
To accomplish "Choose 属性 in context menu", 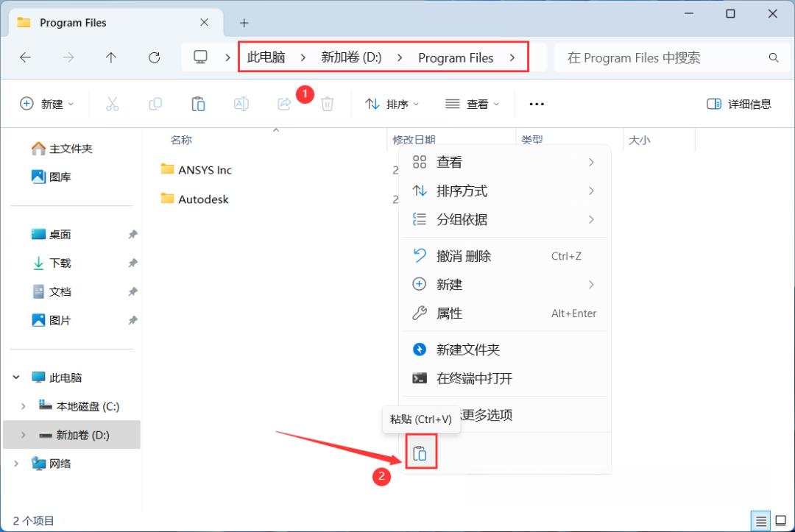I will [x=504, y=313].
